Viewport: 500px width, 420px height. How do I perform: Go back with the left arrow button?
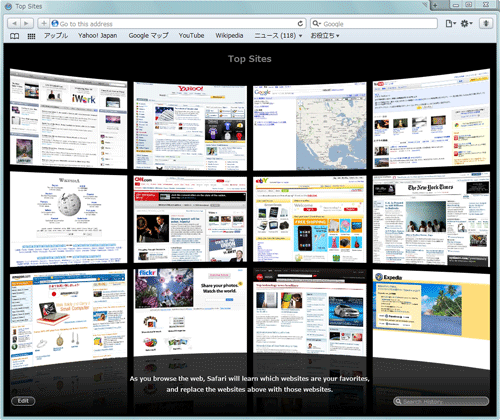pyautogui.click(x=14, y=23)
